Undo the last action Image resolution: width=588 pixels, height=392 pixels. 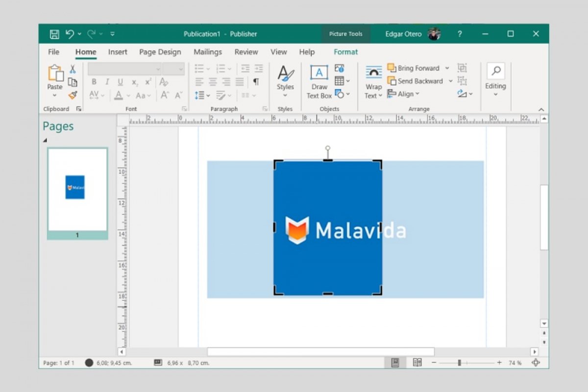point(70,34)
